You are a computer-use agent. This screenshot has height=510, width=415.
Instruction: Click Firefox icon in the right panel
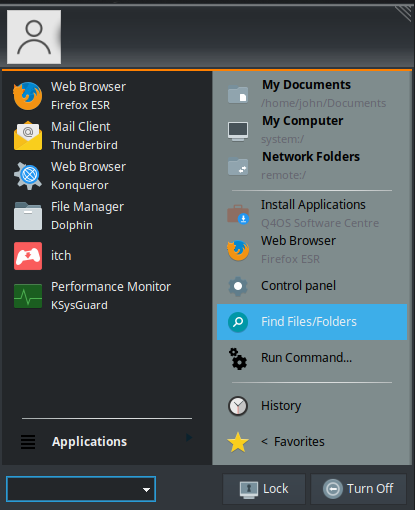(238, 250)
